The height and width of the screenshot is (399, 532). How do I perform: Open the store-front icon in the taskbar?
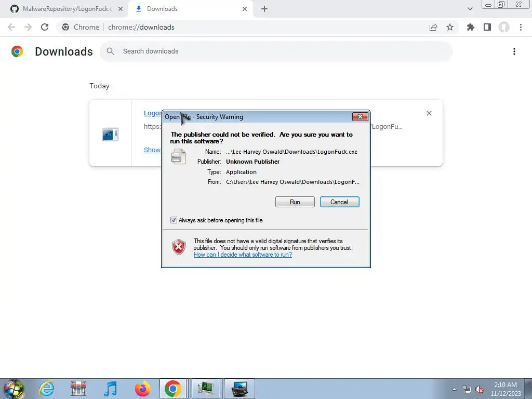pyautogui.click(x=78, y=389)
